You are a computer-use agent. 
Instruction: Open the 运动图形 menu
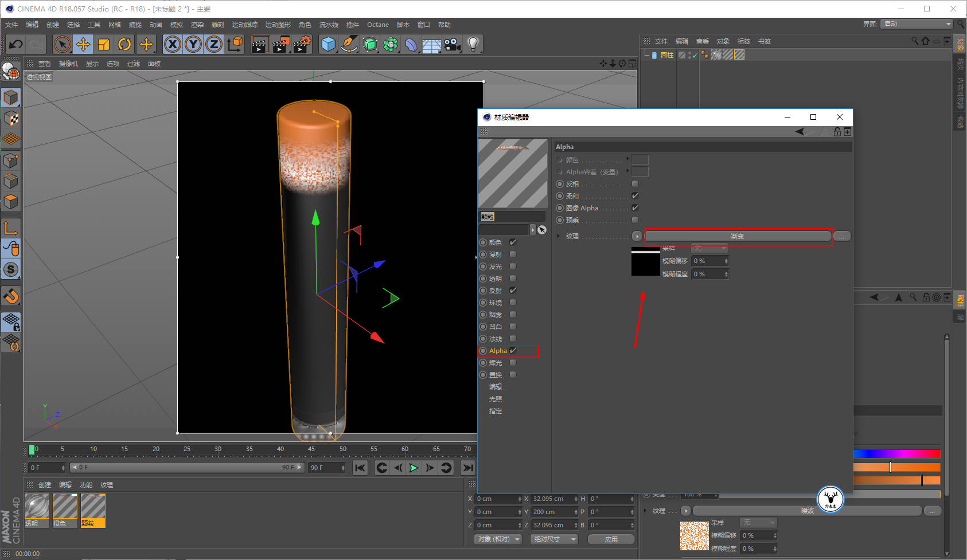[x=278, y=25]
